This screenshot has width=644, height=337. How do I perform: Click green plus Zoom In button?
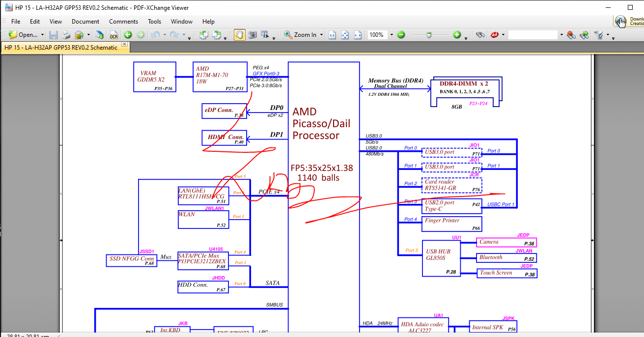[x=457, y=35]
